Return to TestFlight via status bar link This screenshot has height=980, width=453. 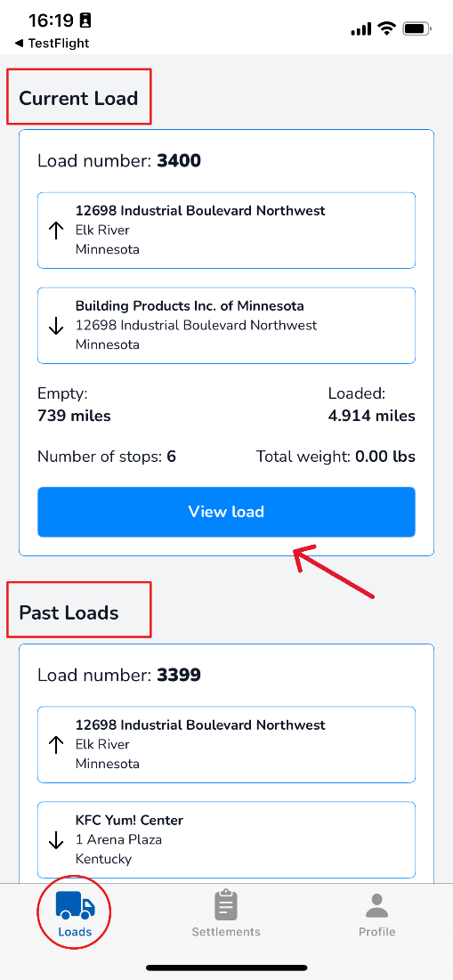pyautogui.click(x=52, y=43)
